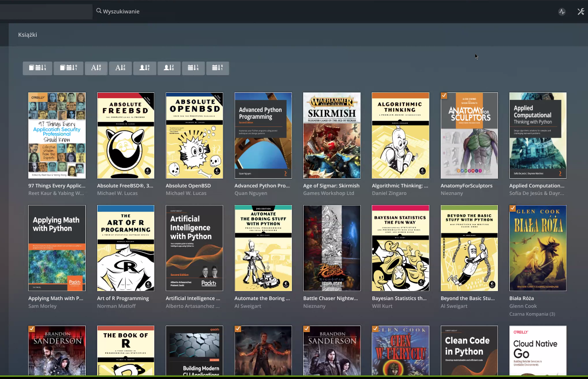Sort books by title Z to A

point(120,68)
